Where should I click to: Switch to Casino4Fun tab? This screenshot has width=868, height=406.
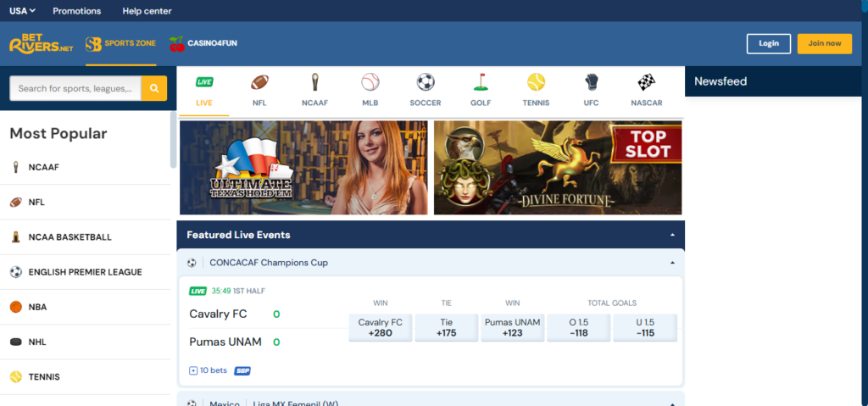tap(203, 44)
